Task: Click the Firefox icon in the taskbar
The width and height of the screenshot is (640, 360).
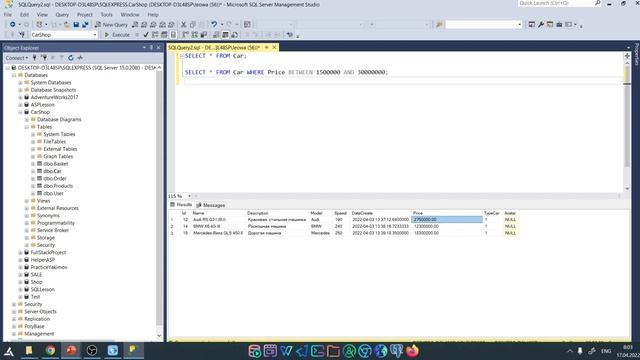Action: 412,351
